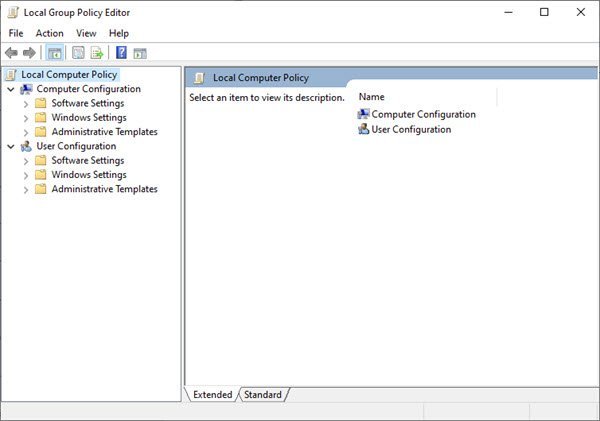Select Windows Settings under User Configuration
The image size is (600, 421).
coord(89,175)
